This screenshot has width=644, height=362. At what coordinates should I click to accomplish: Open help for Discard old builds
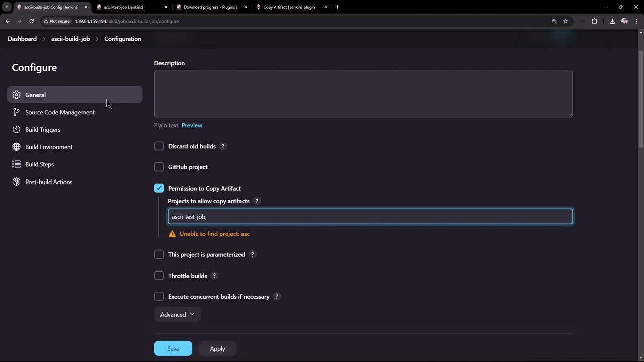pos(223,146)
